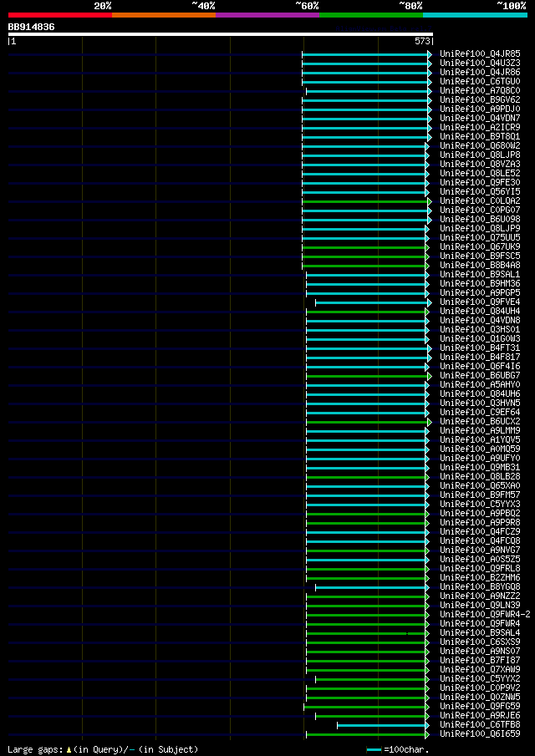
Task: Open hit UniRef100_A7Q8C0
Action: (x=480, y=91)
